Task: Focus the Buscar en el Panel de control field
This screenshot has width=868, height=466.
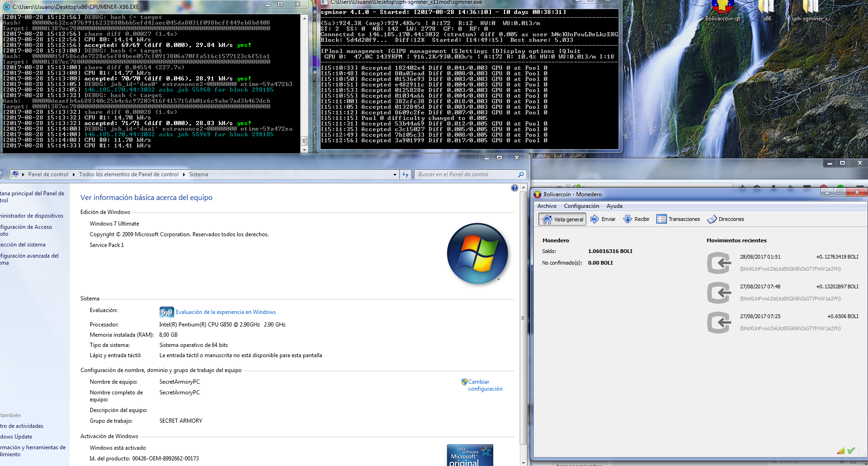Action: click(x=465, y=174)
